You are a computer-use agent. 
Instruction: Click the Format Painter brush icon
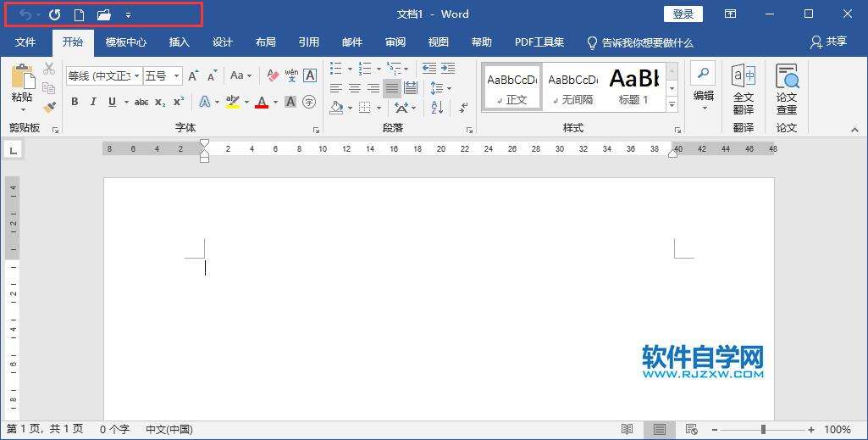[x=49, y=108]
